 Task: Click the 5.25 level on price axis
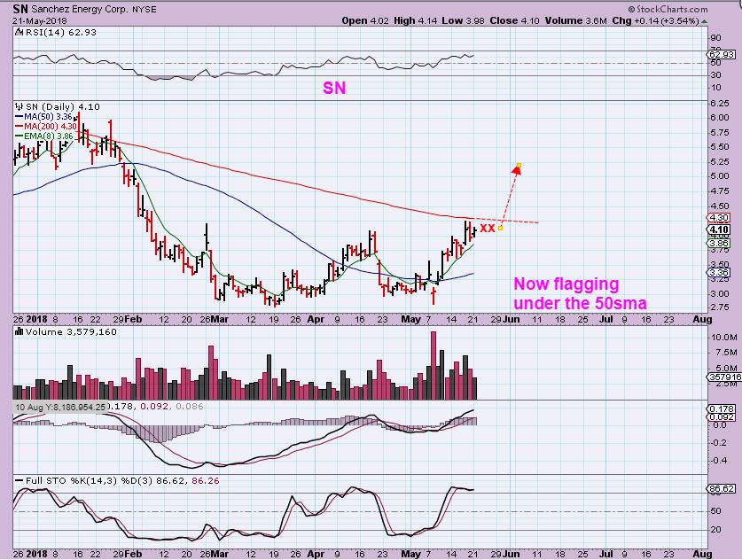pos(719,162)
